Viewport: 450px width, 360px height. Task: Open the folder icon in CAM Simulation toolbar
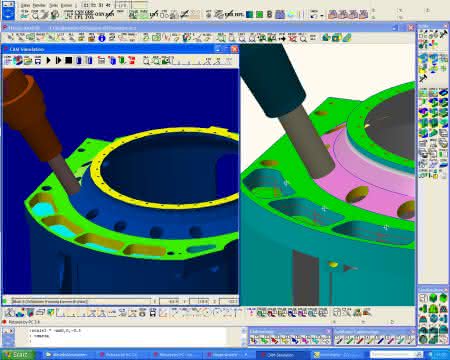28,60
